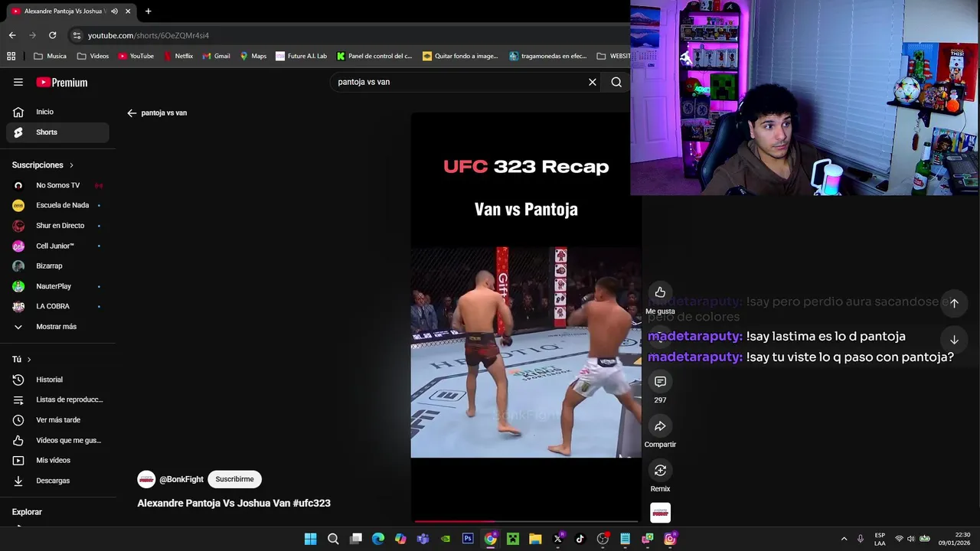Open the @BonkFight channel name
Viewport: 980px width, 551px height.
click(181, 479)
